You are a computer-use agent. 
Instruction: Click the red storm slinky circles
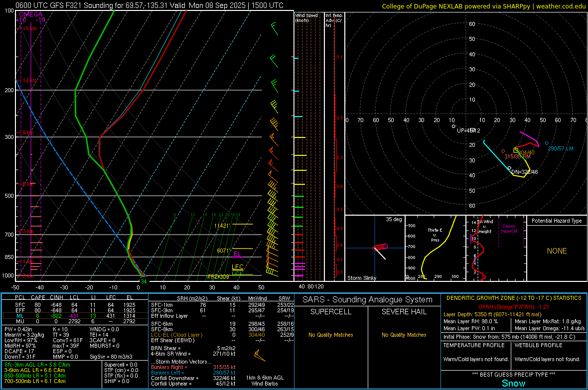coord(380,247)
